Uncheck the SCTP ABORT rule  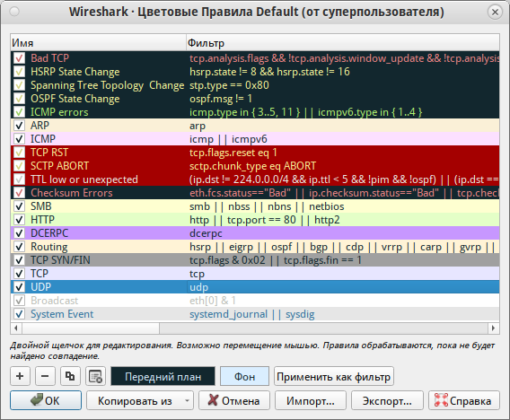pyautogui.click(x=19, y=166)
